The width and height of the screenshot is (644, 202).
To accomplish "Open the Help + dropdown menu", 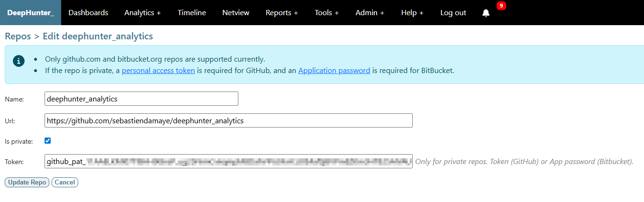I will coord(412,13).
